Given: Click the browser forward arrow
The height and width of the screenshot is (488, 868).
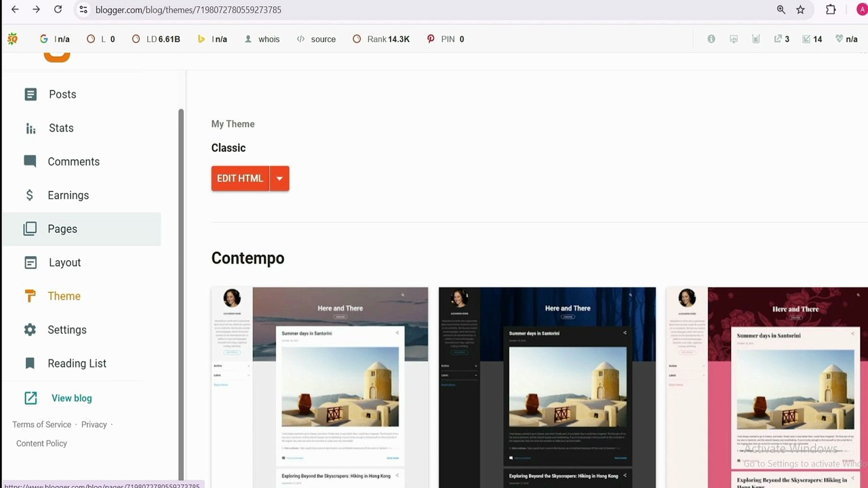Looking at the screenshot, I should [x=37, y=9].
